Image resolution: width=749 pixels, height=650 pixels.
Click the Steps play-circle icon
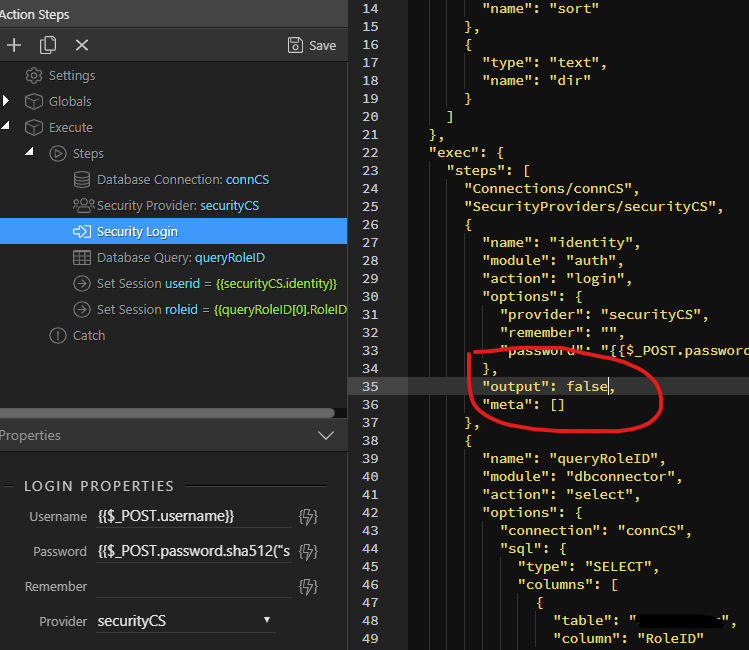[x=58, y=153]
